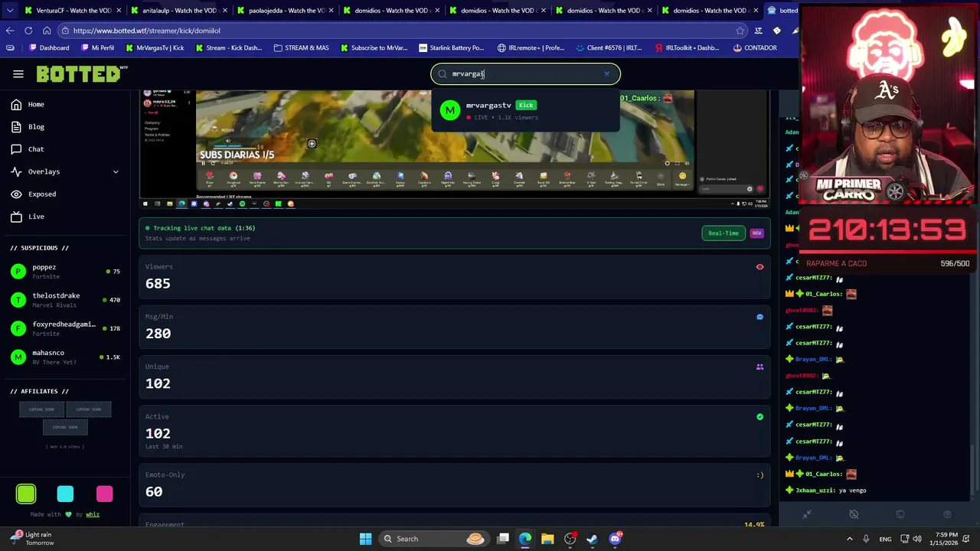Open the Light rain weather widget

31,539
